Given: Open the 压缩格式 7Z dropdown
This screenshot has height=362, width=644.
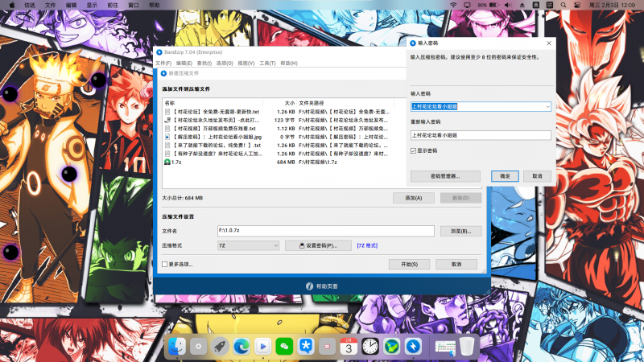Looking at the screenshot, I should click(x=275, y=245).
